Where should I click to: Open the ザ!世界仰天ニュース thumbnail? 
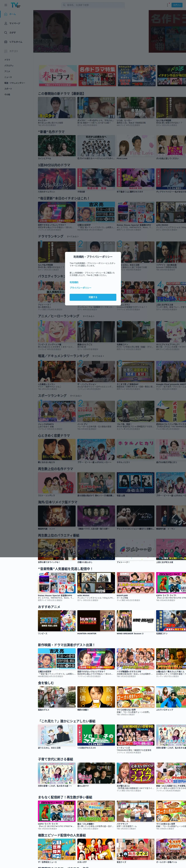(57, 849)
